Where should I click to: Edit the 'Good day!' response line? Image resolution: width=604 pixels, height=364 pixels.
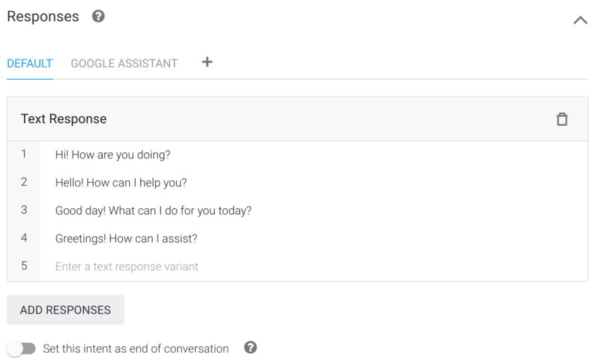(153, 211)
